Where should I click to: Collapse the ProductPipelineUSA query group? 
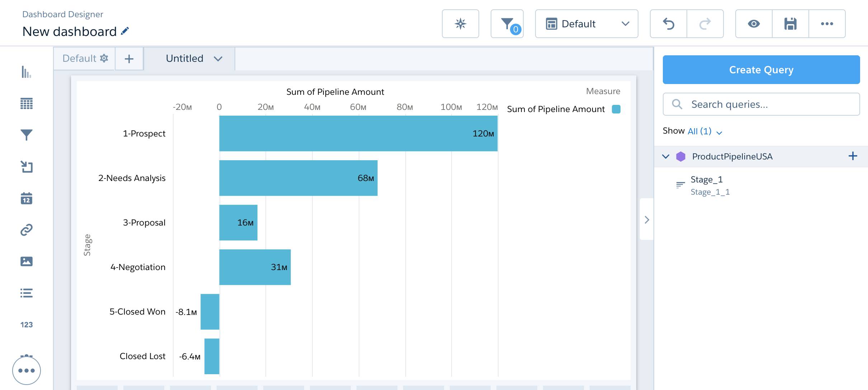666,156
